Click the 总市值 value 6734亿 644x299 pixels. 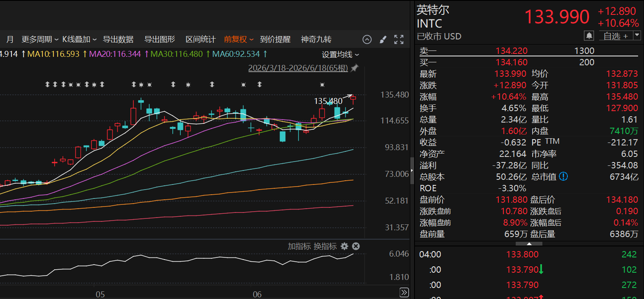(625, 177)
